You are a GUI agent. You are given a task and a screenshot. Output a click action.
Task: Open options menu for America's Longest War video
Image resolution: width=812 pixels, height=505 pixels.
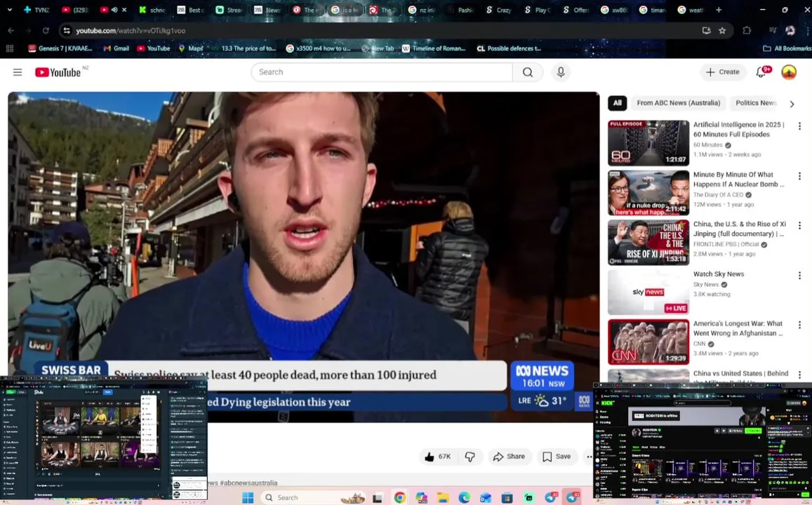point(799,325)
